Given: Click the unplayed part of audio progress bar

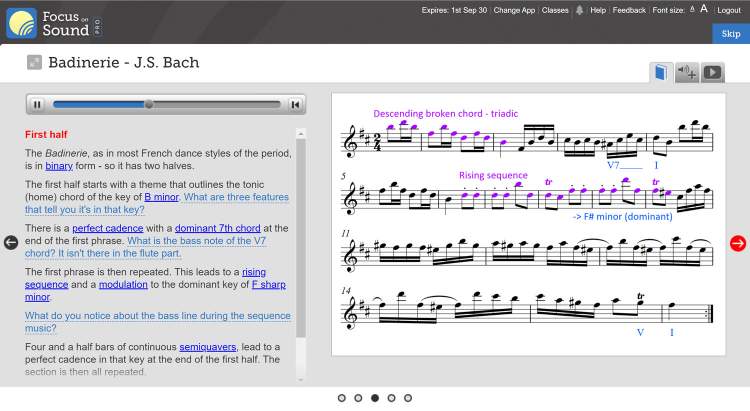Looking at the screenshot, I should pyautogui.click(x=217, y=104).
